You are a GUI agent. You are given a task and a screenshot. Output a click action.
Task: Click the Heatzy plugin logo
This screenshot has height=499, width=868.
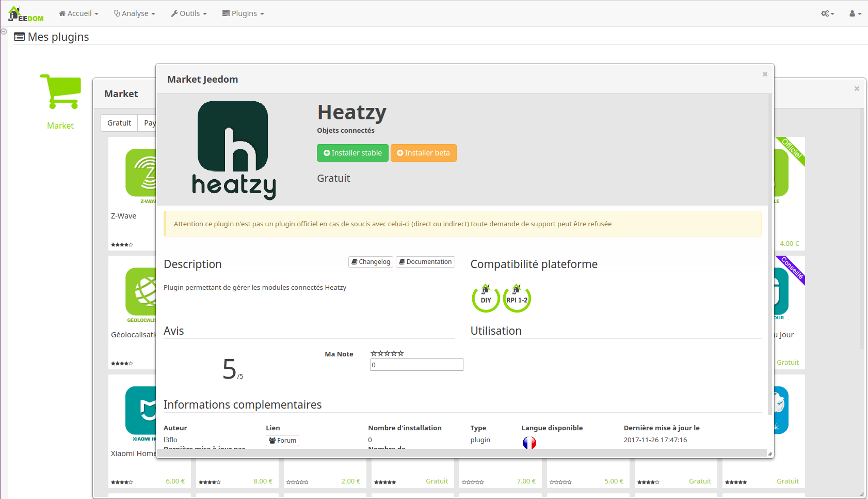(x=234, y=150)
